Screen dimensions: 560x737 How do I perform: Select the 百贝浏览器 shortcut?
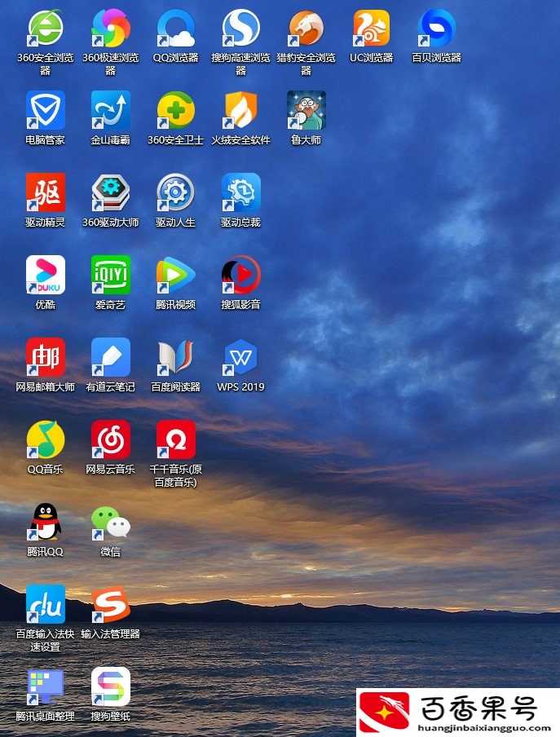[x=437, y=29]
